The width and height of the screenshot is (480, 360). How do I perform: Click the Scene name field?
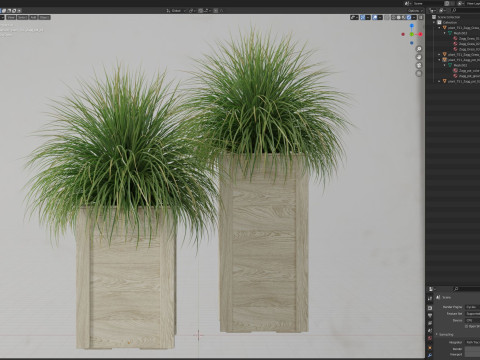click(427, 4)
